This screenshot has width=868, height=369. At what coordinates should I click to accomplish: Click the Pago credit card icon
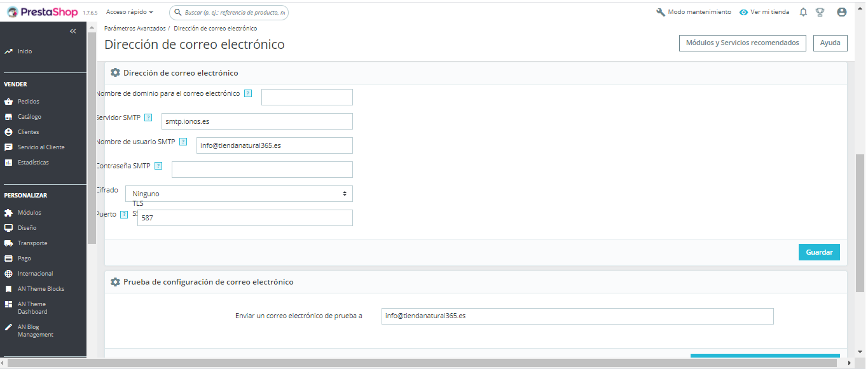[8, 258]
